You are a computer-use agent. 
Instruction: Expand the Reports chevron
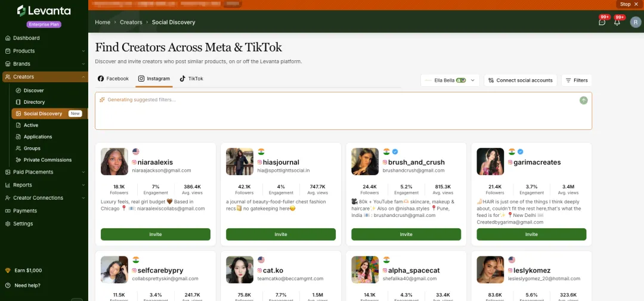(x=83, y=185)
